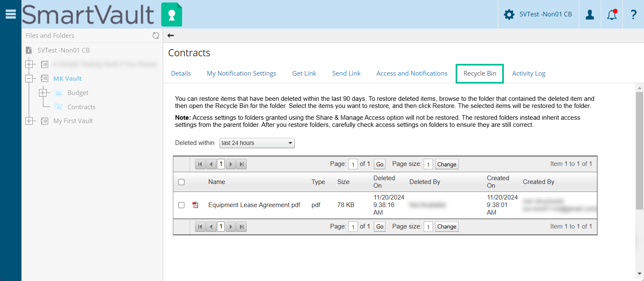Viewport: 644px width, 281px height.
Task: Tick the select-all checkbox in table header
Action: click(x=181, y=182)
